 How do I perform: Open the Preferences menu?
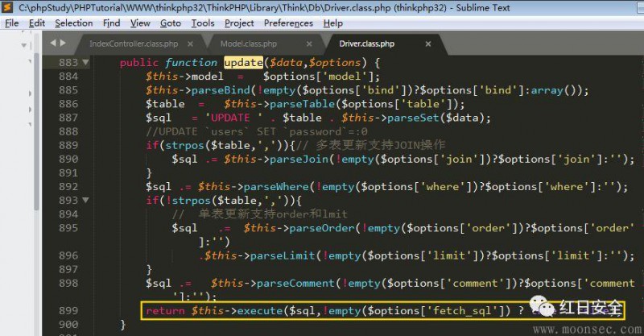288,23
